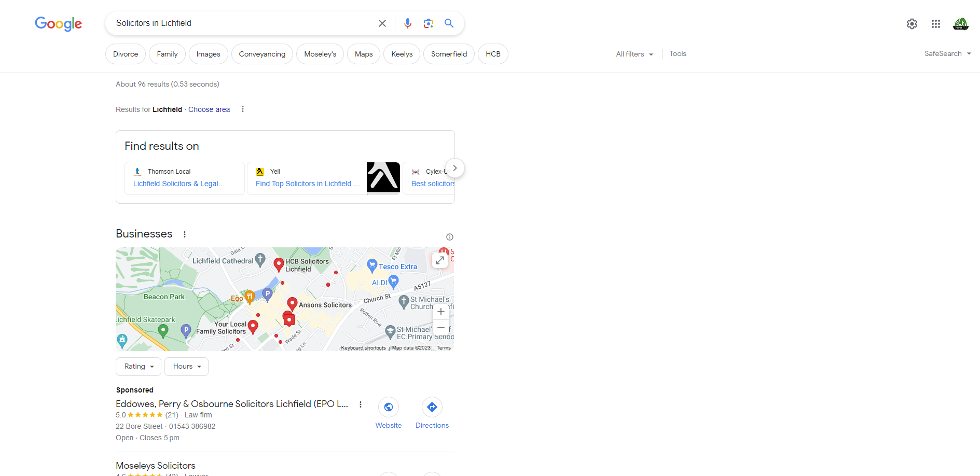The height and width of the screenshot is (476, 980).
Task: Open Google Lens image search
Action: pos(429,23)
